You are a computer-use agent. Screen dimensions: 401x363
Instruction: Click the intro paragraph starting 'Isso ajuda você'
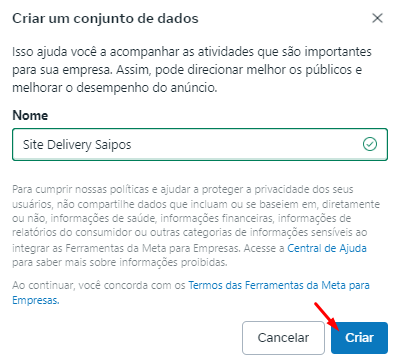(192, 70)
